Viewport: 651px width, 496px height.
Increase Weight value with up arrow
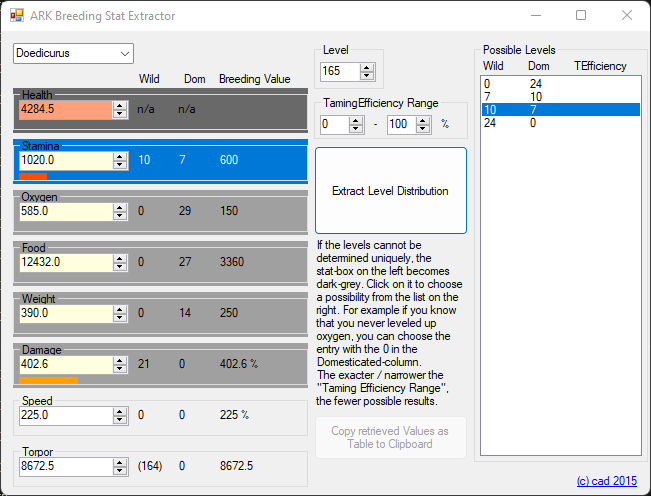tap(120, 310)
